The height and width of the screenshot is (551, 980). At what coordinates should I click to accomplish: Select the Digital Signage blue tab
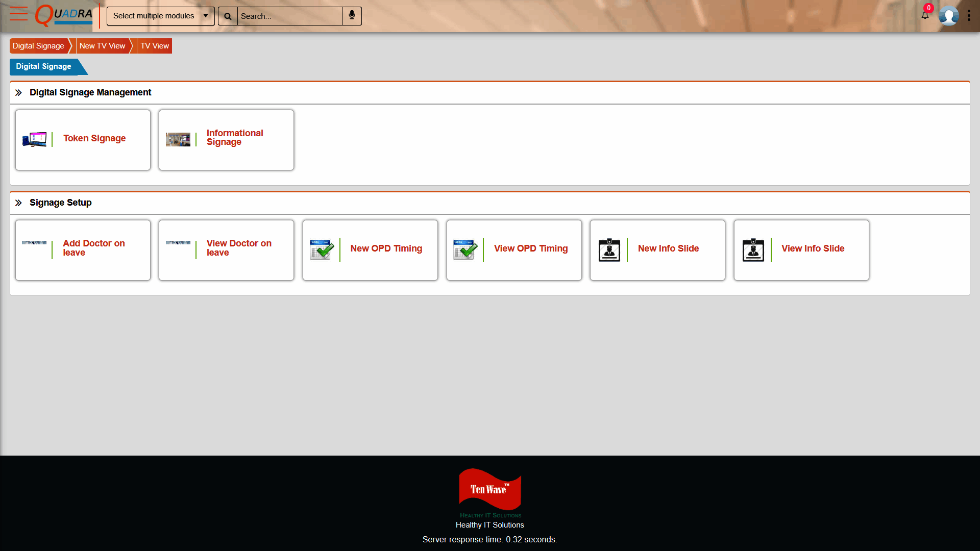point(44,66)
